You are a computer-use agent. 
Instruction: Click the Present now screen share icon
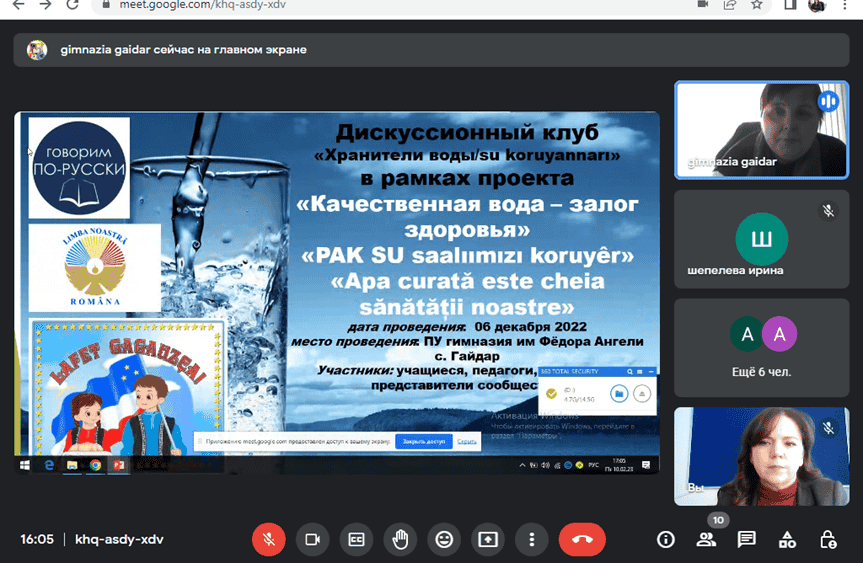click(x=488, y=539)
